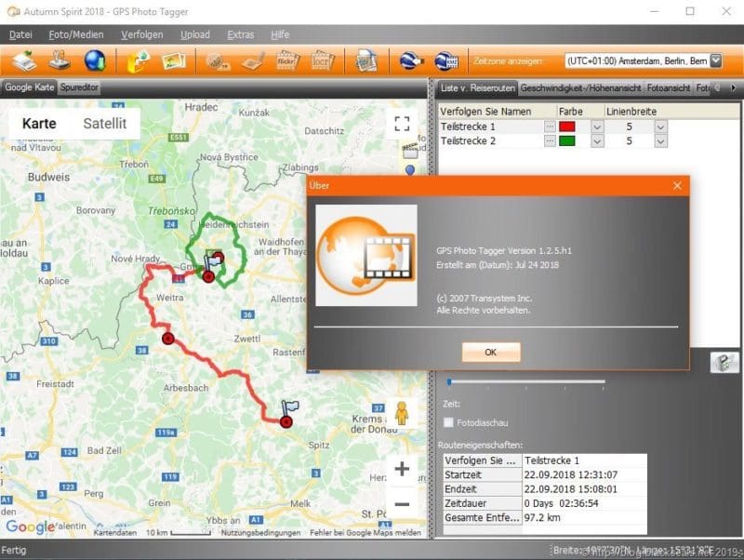Click the ellipsis button for Teilstrecke 1

click(550, 127)
